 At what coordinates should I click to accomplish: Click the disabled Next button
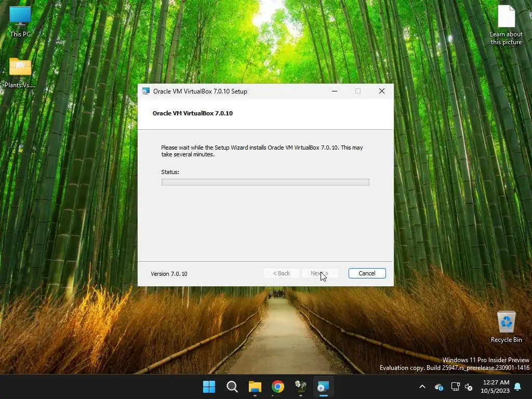(320, 273)
